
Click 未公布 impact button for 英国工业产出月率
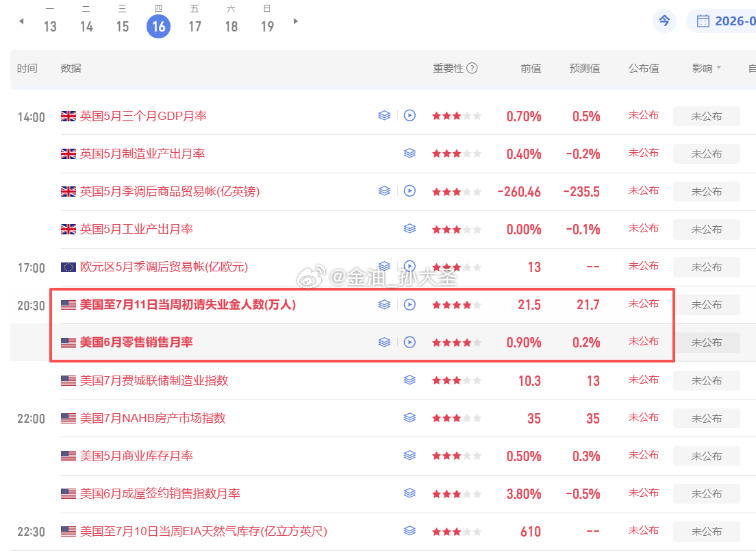(x=706, y=229)
